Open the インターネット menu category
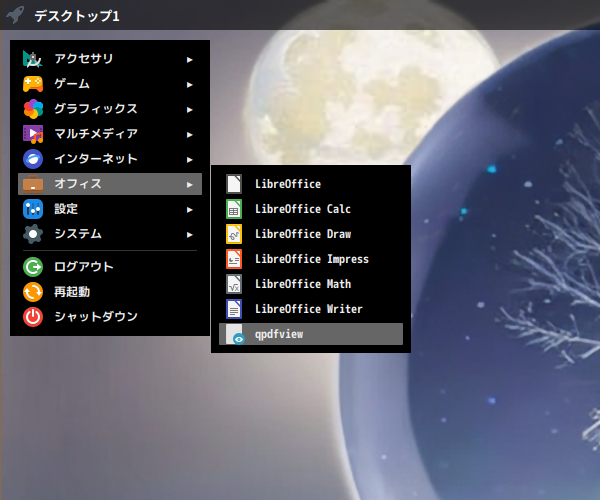 click(x=110, y=159)
